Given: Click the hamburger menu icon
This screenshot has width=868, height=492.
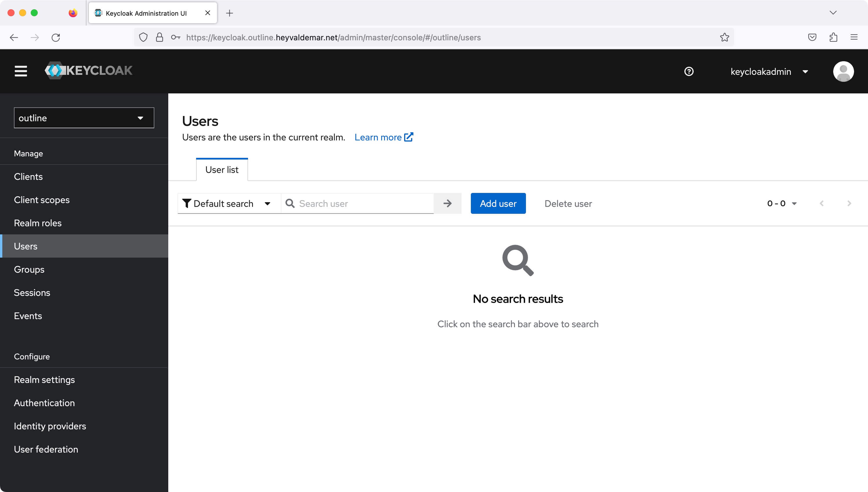Looking at the screenshot, I should (20, 71).
